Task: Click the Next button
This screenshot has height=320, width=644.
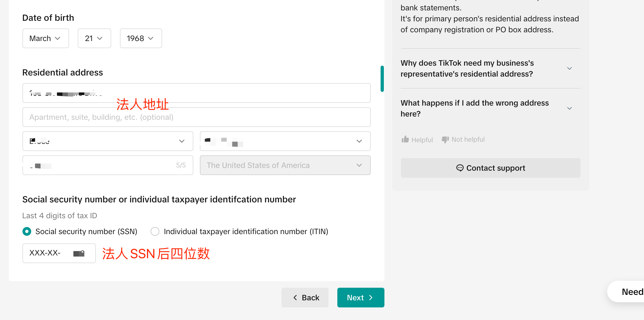Action: 361,298
